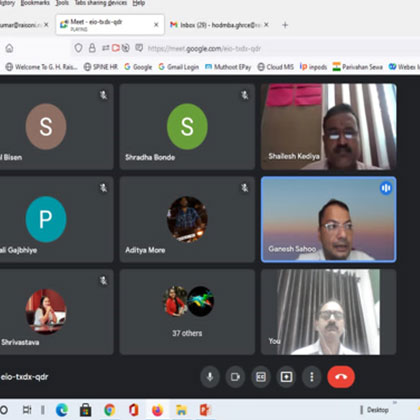Click meeting code eio-txdx-qdr text
This screenshot has width=420, height=420.
point(24,377)
